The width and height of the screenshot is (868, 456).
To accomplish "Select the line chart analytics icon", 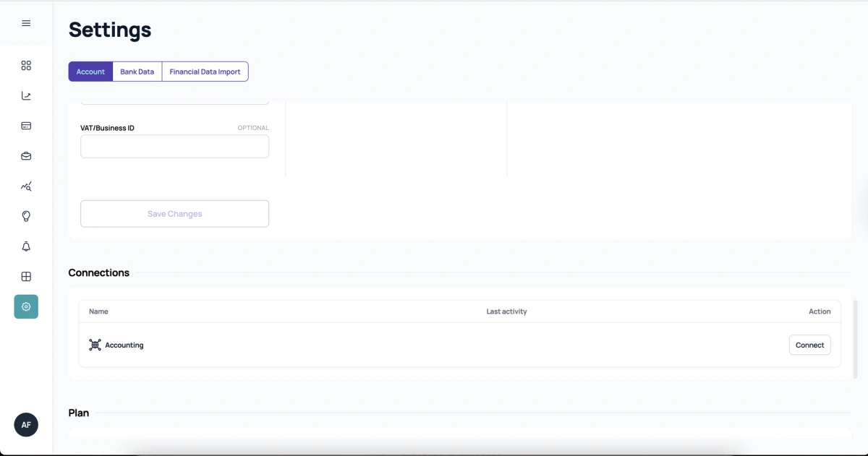I will [26, 95].
